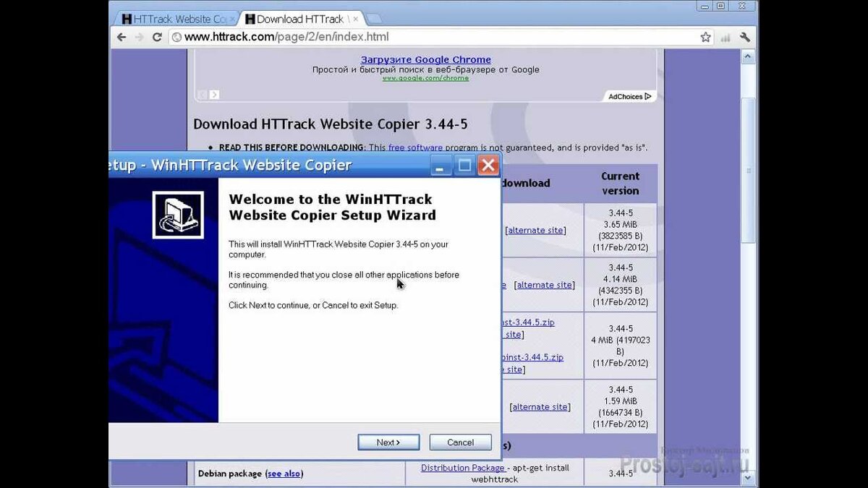Click Cancel in the setup wizard

[x=460, y=442]
